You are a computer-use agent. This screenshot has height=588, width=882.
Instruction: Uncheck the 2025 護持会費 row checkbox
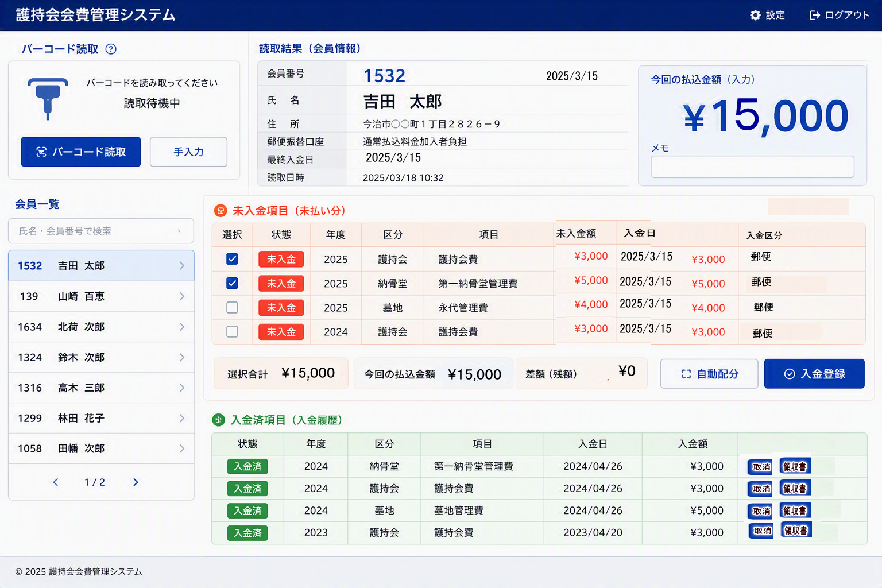[232, 259]
